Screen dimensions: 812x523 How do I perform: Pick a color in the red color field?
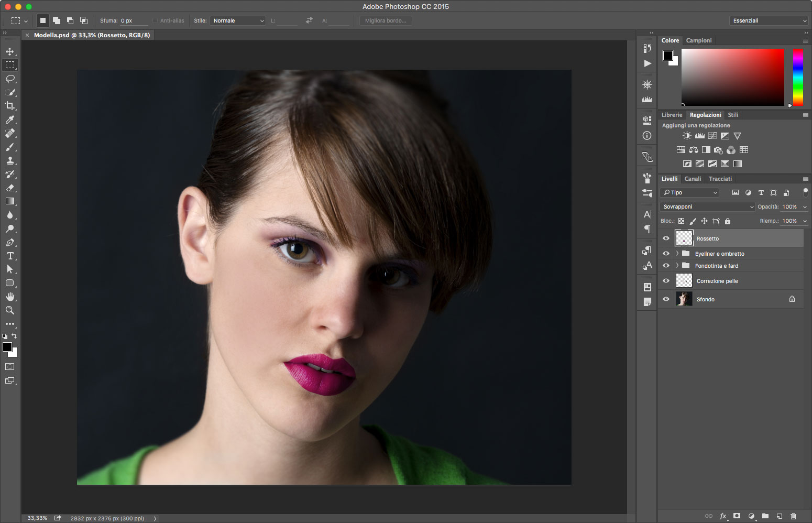point(733,77)
